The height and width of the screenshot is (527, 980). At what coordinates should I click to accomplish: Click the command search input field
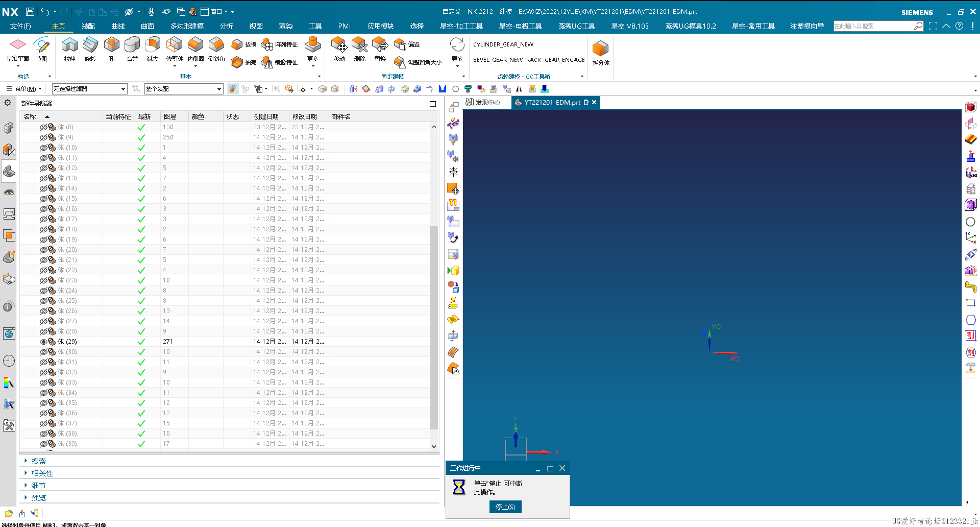coord(873,26)
